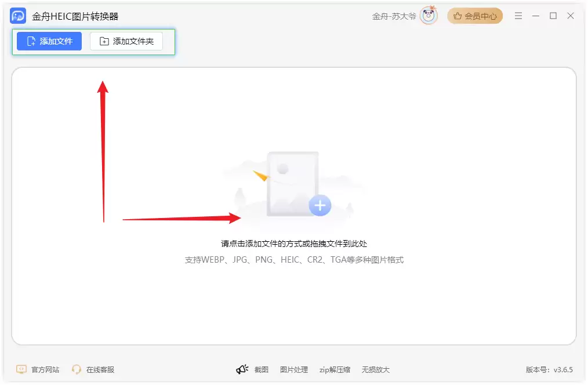Click the headset customer service icon
This screenshot has width=588, height=385.
coord(77,369)
